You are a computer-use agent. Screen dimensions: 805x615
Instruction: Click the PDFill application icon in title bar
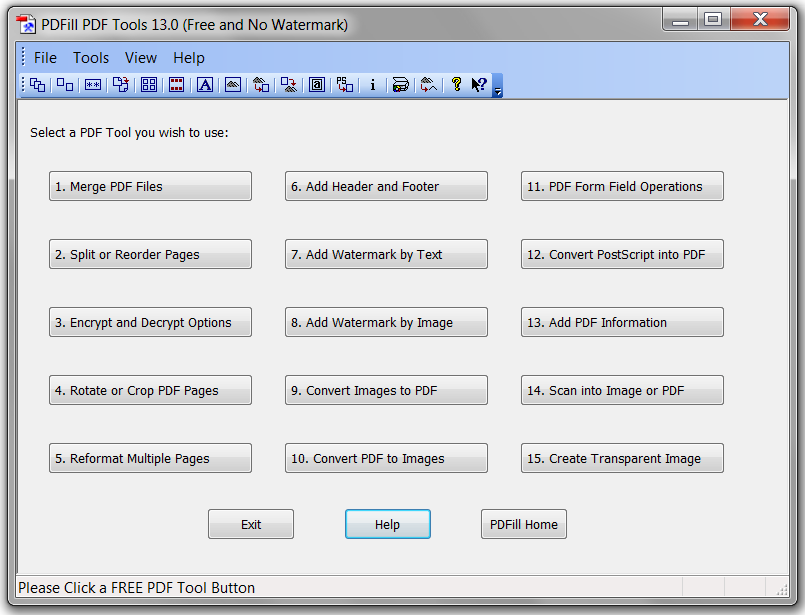pyautogui.click(x=25, y=24)
